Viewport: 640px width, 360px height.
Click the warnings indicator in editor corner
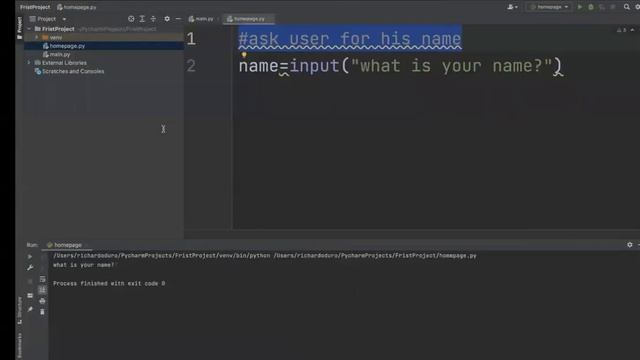tap(622, 30)
